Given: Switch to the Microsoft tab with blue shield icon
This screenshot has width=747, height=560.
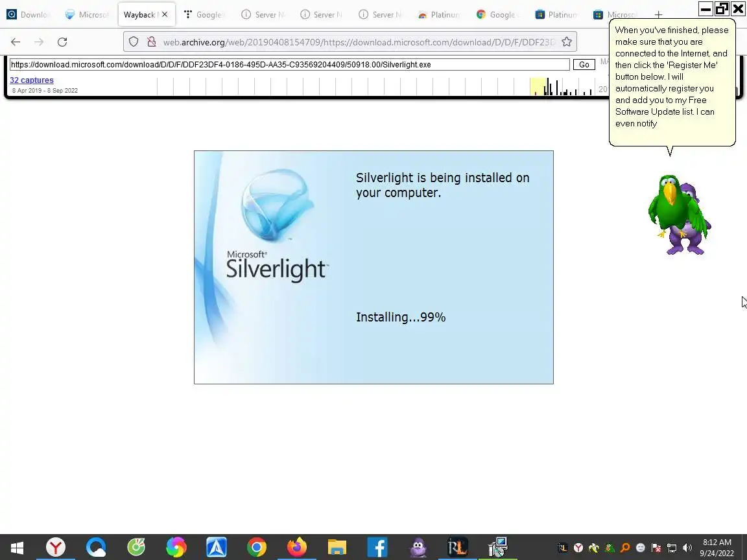Looking at the screenshot, I should 88,15.
